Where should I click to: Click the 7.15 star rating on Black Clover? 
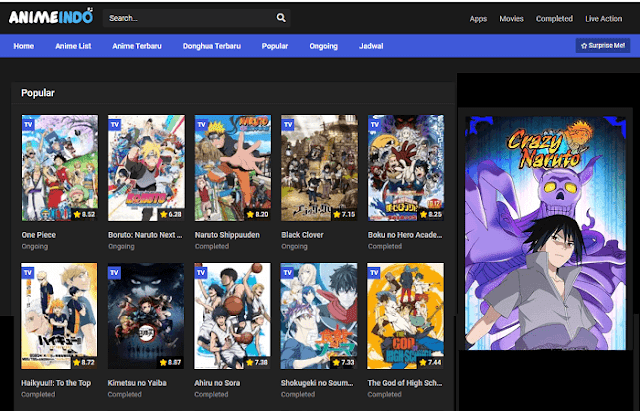point(344,214)
